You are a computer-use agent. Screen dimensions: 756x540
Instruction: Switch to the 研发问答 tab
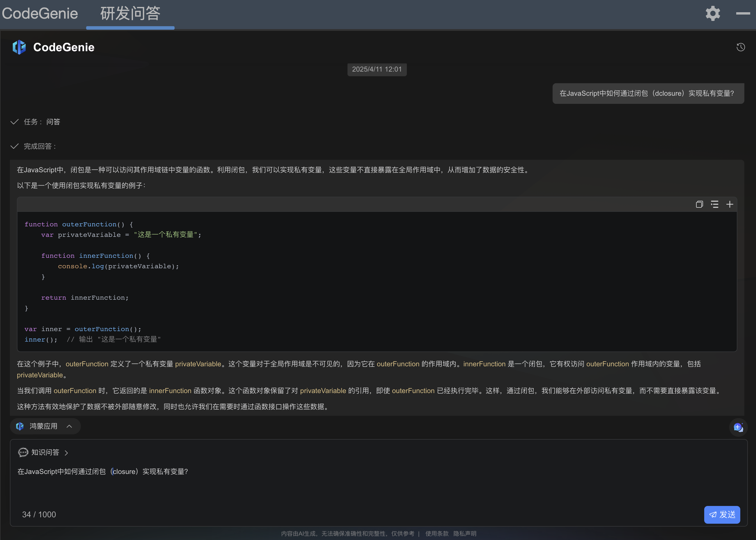click(x=130, y=14)
